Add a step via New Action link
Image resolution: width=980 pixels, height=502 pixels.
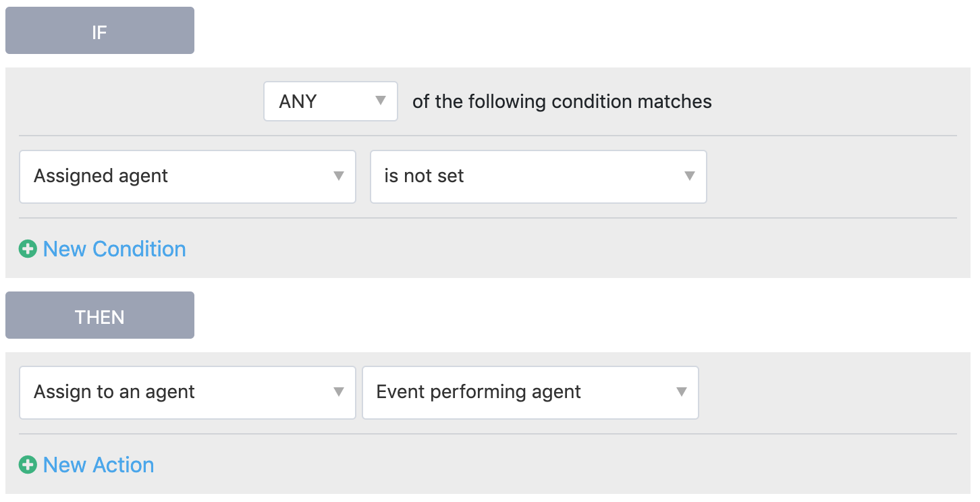pos(99,465)
